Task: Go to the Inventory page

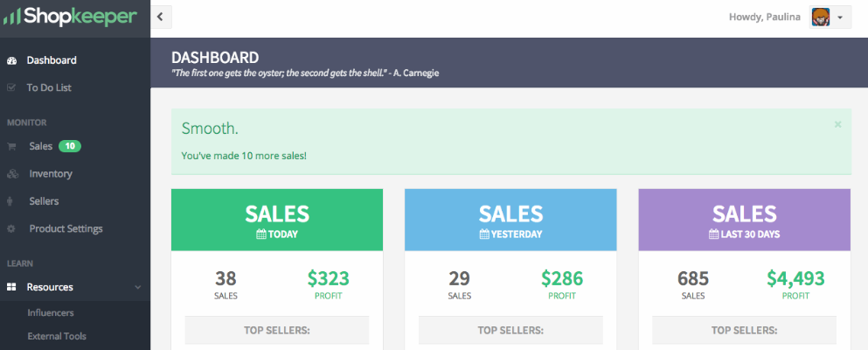Action: [x=51, y=174]
